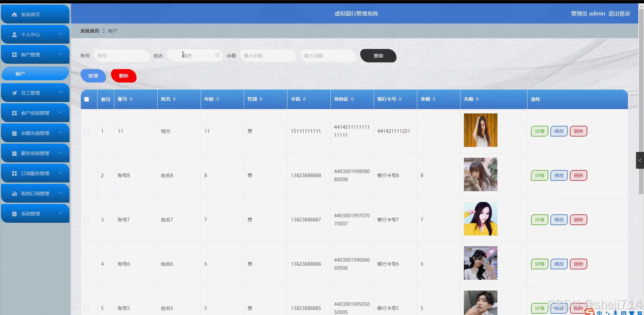
Task: Open the 员工管理 sidebar menu label
Action: click(31, 93)
